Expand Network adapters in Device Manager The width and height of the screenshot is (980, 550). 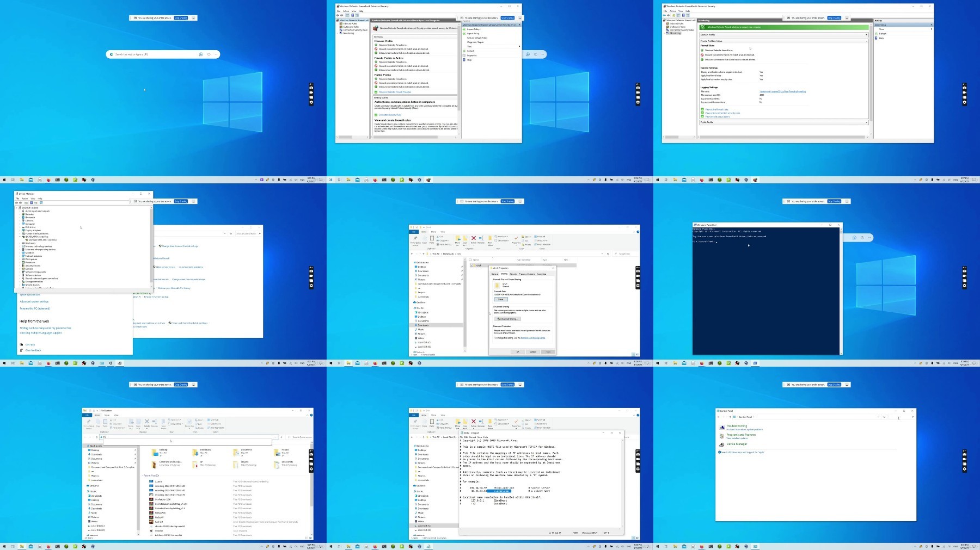(x=20, y=256)
